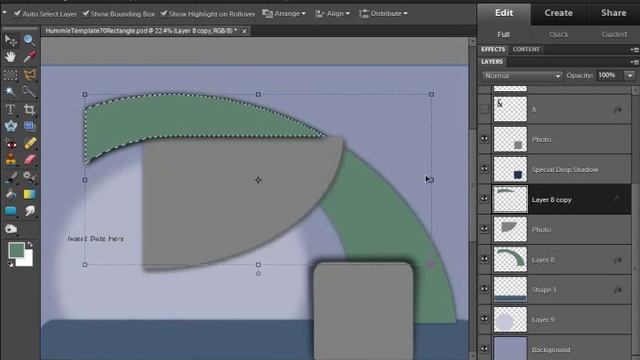Switch to the Create tab
Screen dimensions: 640x360
[558, 13]
